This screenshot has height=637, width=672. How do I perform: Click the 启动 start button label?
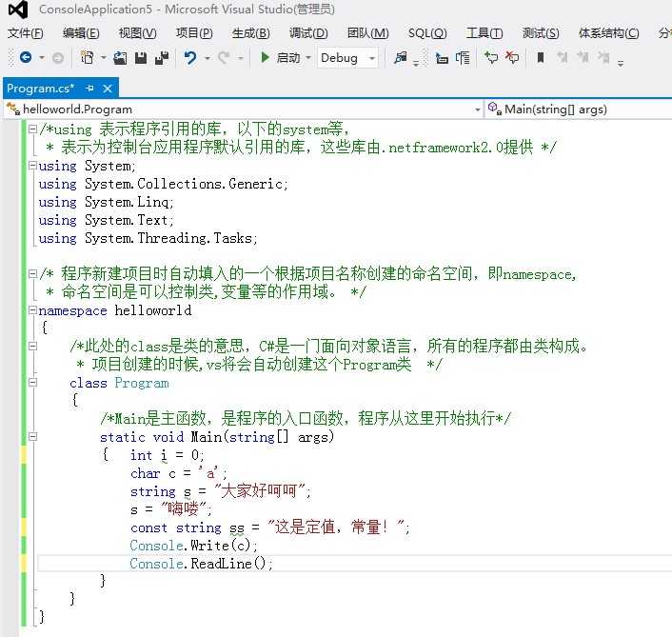pyautogui.click(x=288, y=57)
